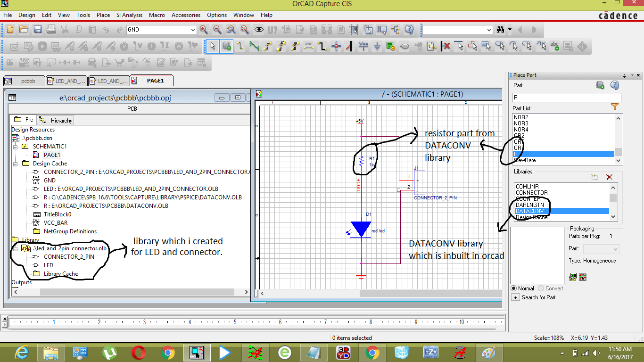The image size is (644, 362).
Task: Open File Explorer from the taskbar
Action: tap(51, 353)
